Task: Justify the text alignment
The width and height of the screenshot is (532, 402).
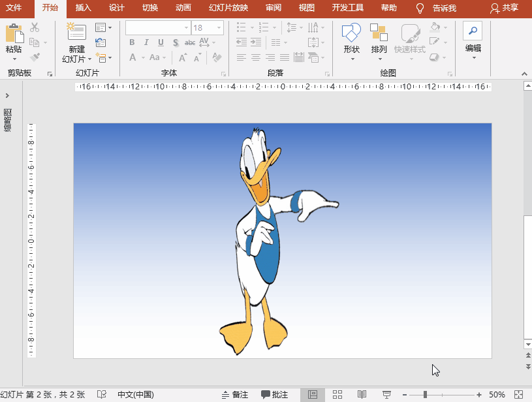Action: click(285, 57)
